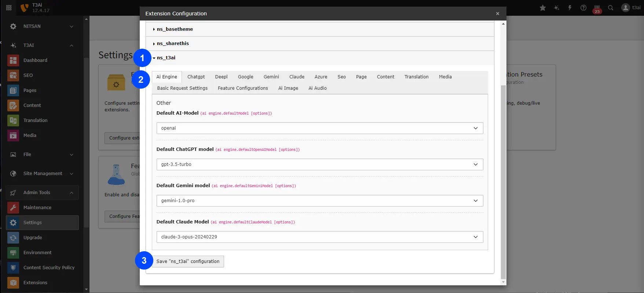Switch to the Claude tab
Screen dimensions: 644x293
click(x=297, y=77)
